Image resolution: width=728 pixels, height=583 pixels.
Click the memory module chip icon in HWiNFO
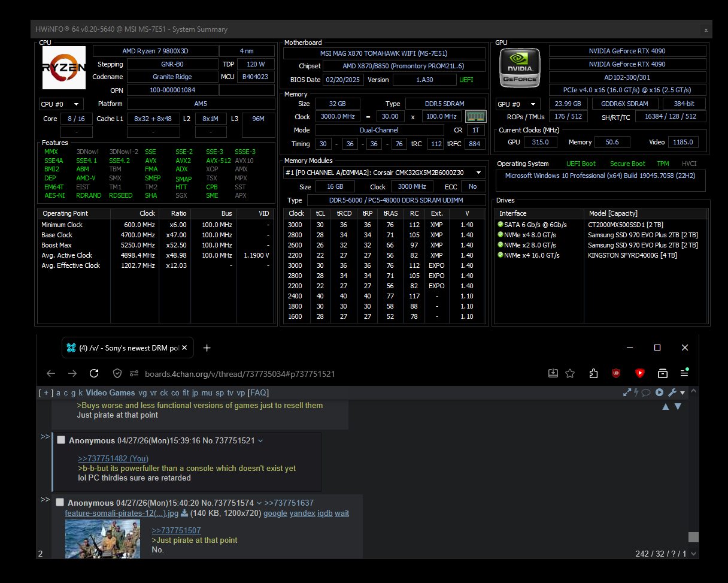(475, 116)
